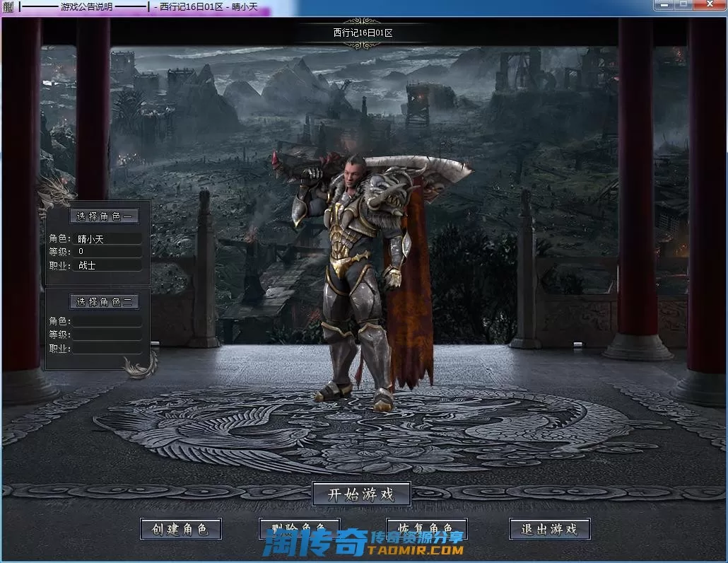Click the empty slot two 职业 field

tap(107, 349)
